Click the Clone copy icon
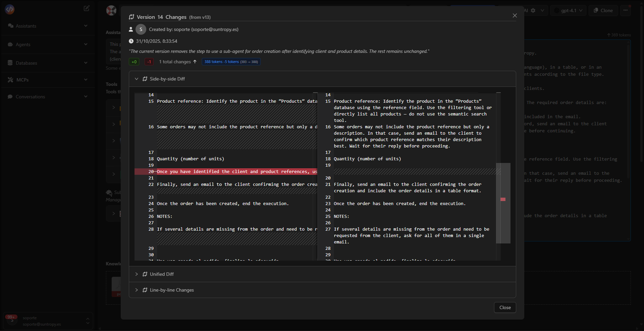Screen dimensions: 644x331 596,10
